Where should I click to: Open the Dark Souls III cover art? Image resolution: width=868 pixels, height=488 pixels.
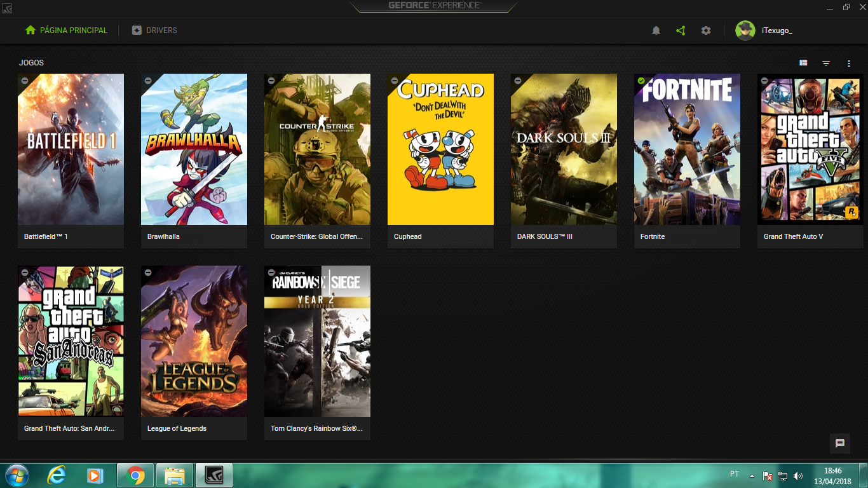564,149
